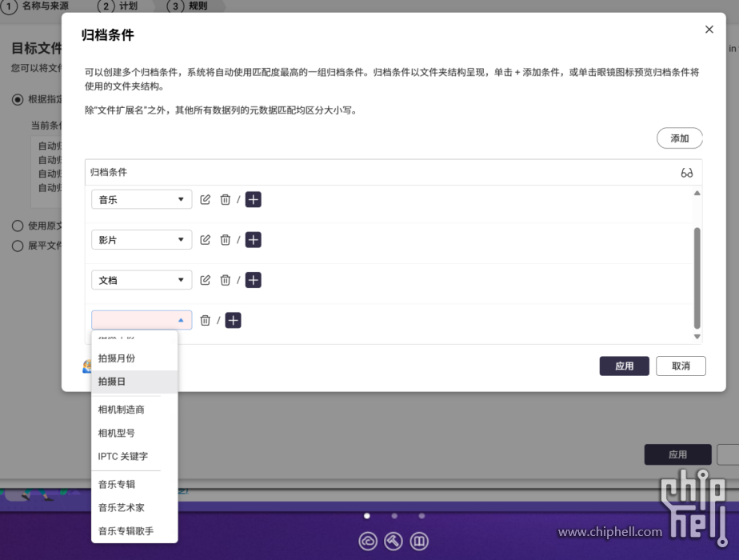Add sub-condition to the empty row
The height and width of the screenshot is (560, 739).
pyautogui.click(x=233, y=321)
